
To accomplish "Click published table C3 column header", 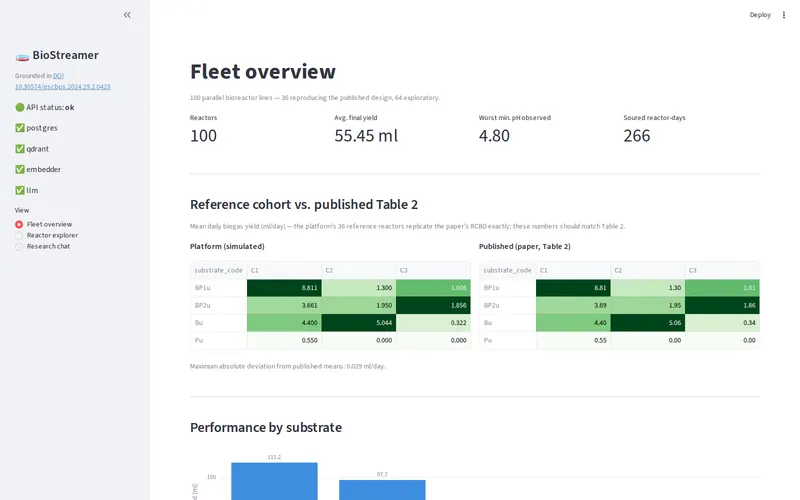I will point(722,270).
